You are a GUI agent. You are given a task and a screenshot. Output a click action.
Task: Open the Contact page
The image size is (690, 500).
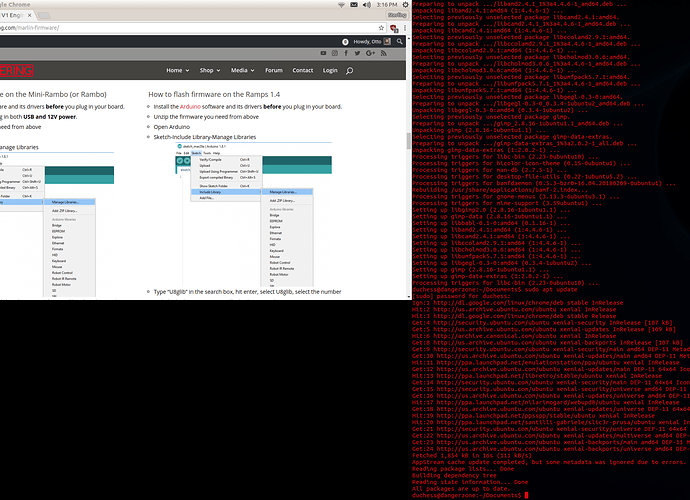click(303, 70)
